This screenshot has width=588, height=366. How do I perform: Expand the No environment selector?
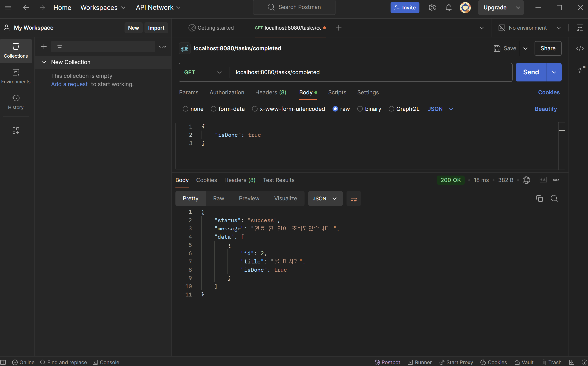530,28
